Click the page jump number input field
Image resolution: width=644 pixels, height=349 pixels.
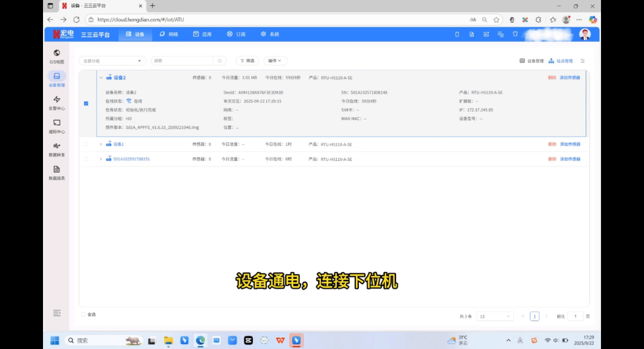click(576, 316)
